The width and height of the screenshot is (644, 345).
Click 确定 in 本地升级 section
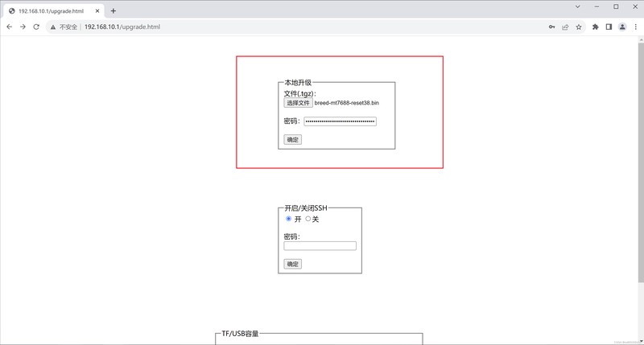tap(293, 140)
